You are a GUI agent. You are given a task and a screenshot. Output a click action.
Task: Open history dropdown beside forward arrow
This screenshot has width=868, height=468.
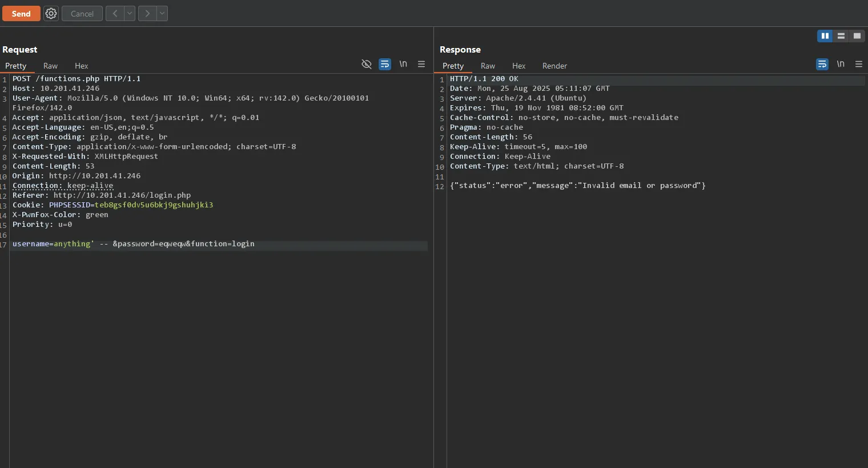pyautogui.click(x=162, y=14)
